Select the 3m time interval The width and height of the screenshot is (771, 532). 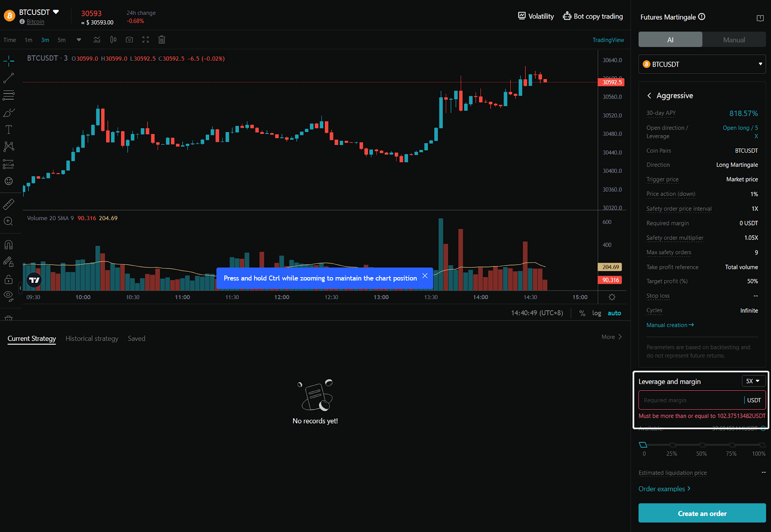point(45,40)
